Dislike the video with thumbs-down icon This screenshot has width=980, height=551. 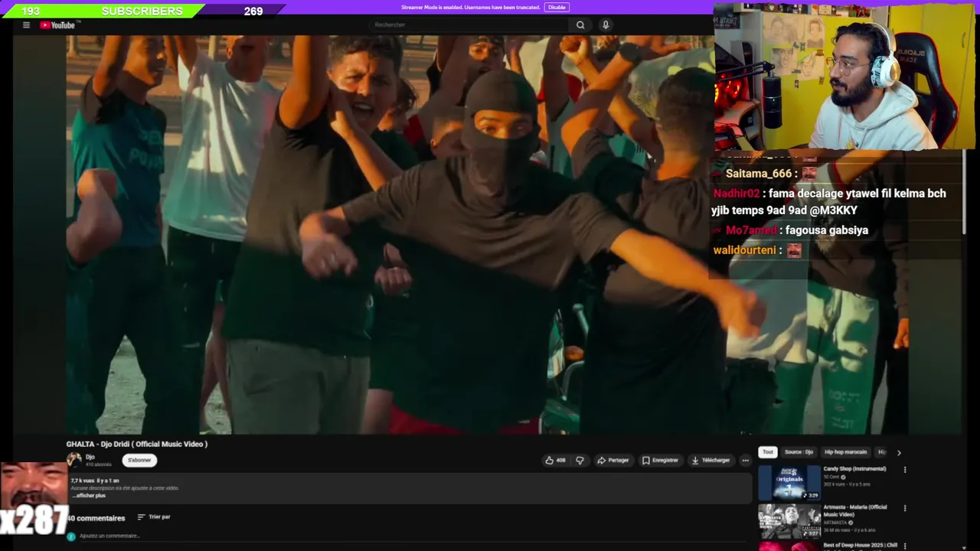pyautogui.click(x=580, y=460)
